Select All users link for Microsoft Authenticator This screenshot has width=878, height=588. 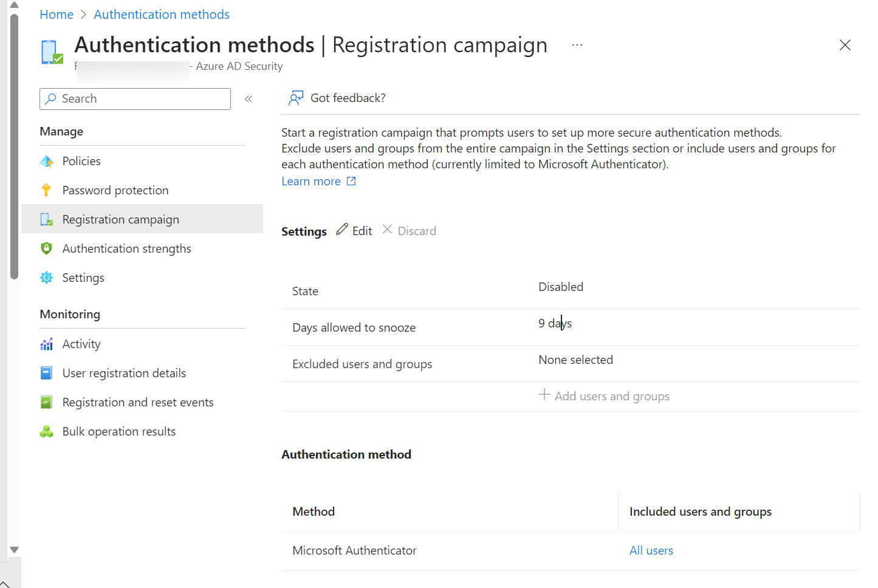coord(651,550)
